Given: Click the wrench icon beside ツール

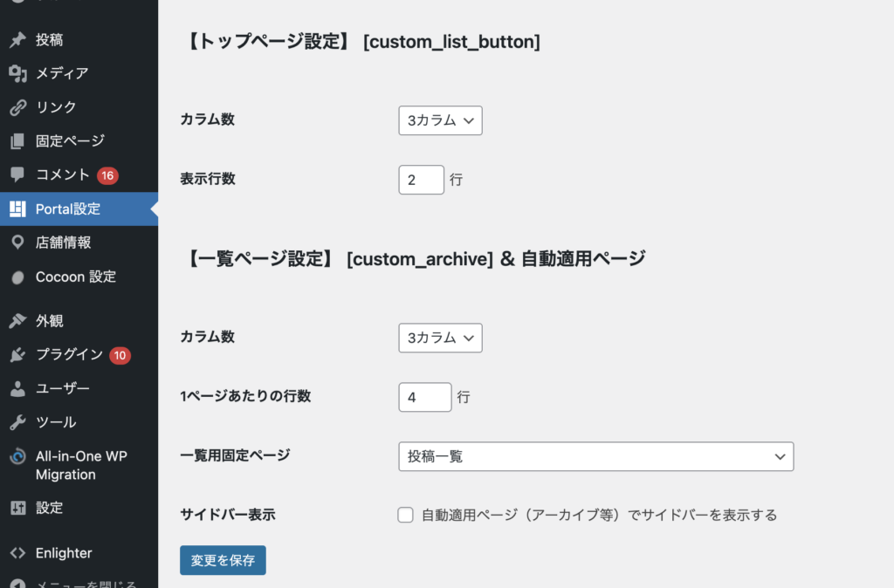Looking at the screenshot, I should click(x=17, y=422).
